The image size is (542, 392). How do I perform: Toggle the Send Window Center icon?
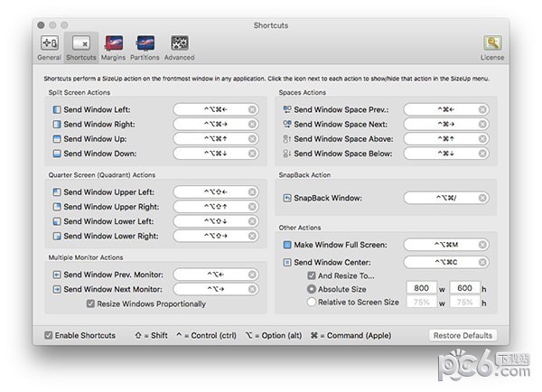287,262
